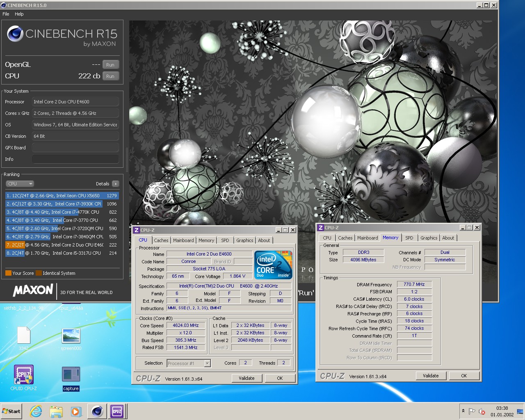Switch to Cinebench taskbar button
This screenshot has width=525, height=420.
(x=97, y=411)
